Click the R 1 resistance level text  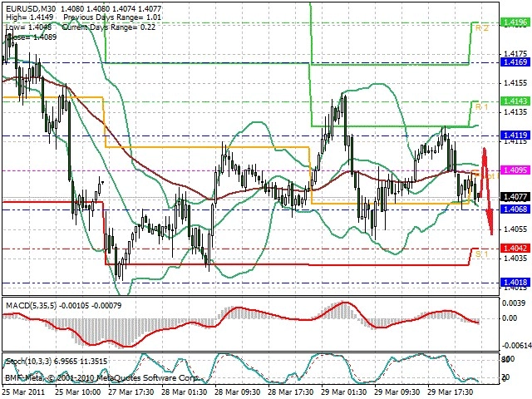[x=482, y=107]
